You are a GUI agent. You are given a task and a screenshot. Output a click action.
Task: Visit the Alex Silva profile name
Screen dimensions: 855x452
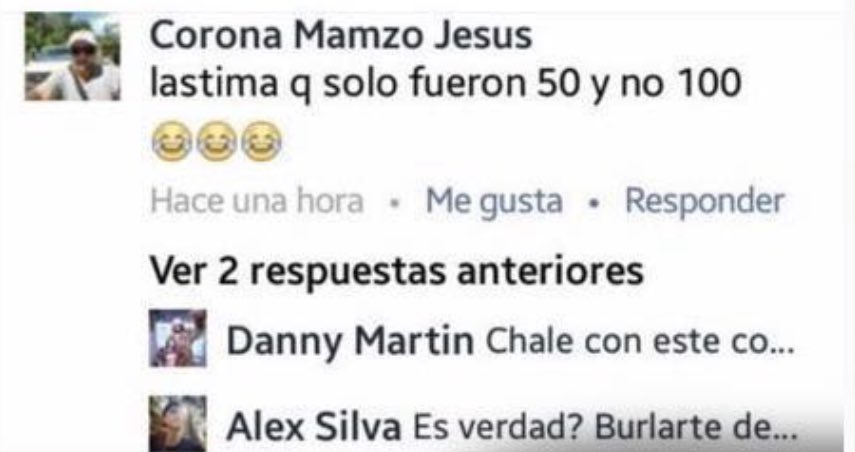point(314,426)
